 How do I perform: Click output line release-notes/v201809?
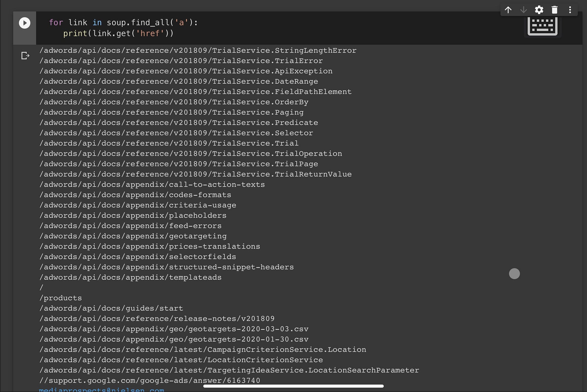tap(157, 318)
